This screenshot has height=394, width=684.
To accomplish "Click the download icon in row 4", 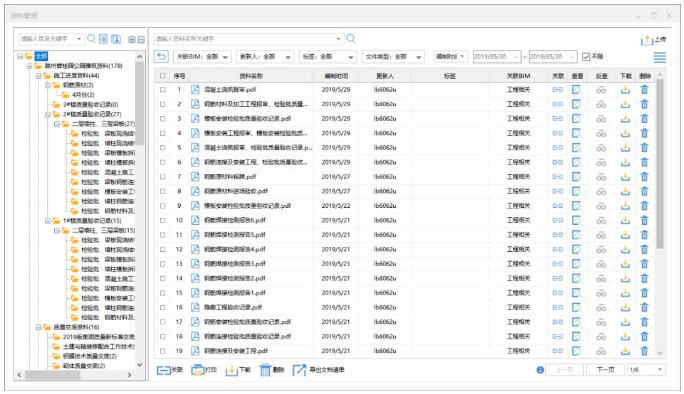I will (625, 133).
